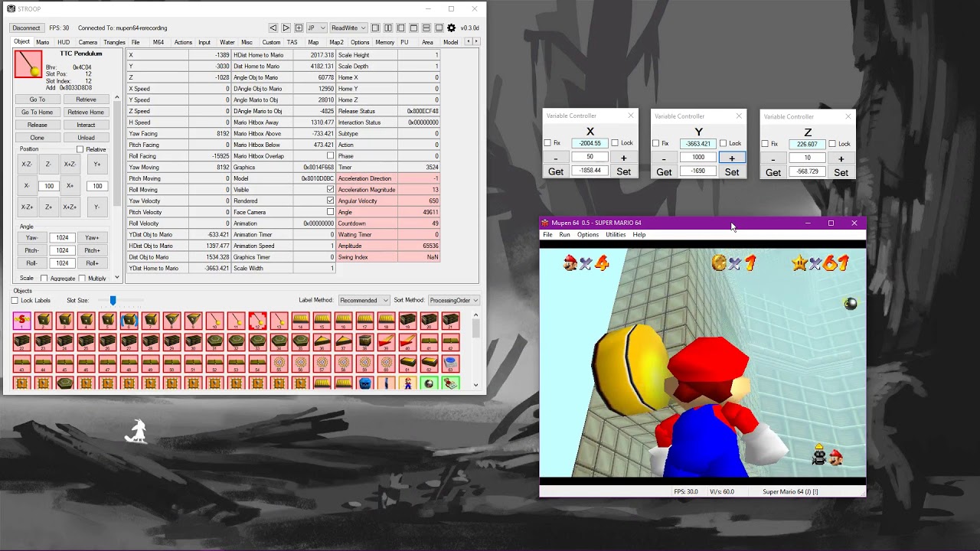The height and width of the screenshot is (551, 980).
Task: Click the Retrieve button
Action: coord(86,99)
